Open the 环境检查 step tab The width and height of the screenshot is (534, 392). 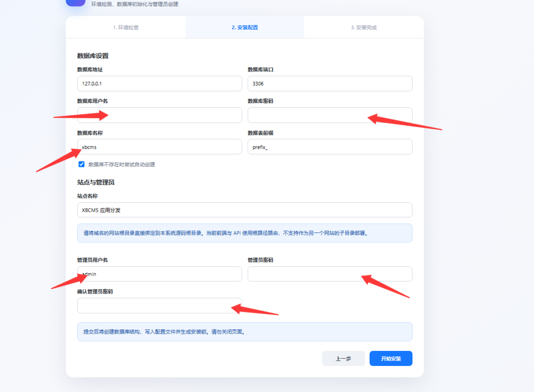point(126,28)
